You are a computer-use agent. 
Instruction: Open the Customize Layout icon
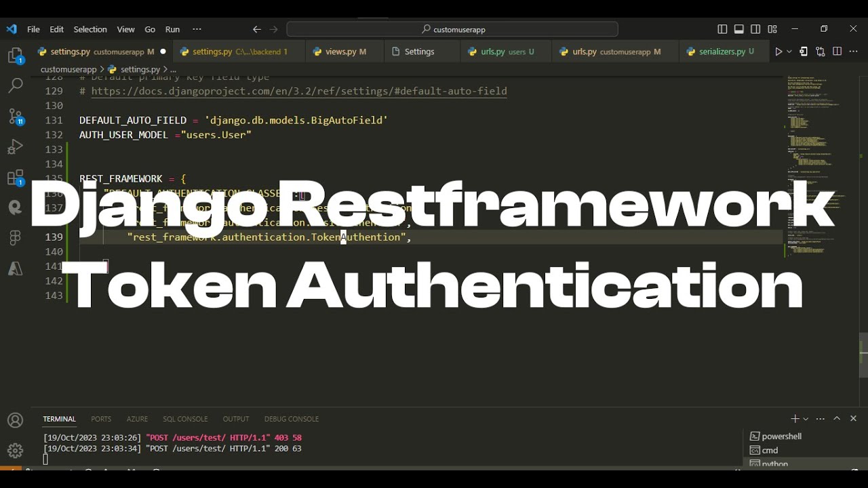[772, 29]
